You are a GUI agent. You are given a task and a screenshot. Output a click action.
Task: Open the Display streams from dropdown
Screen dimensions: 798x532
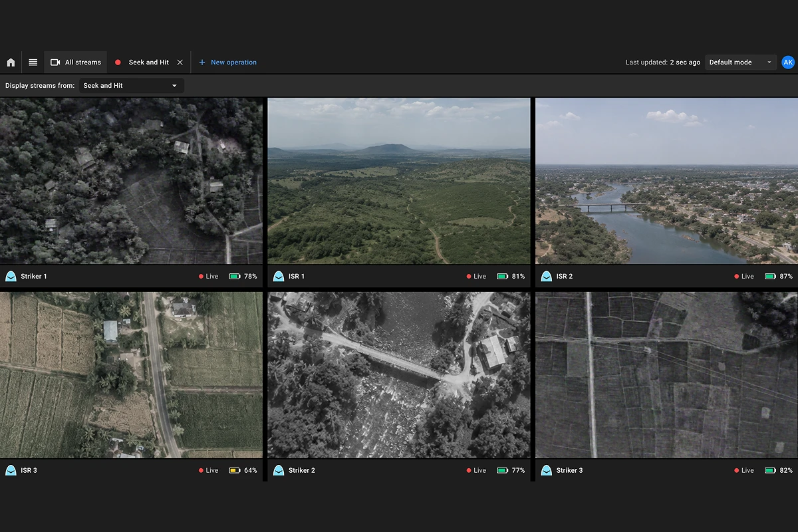click(x=132, y=85)
